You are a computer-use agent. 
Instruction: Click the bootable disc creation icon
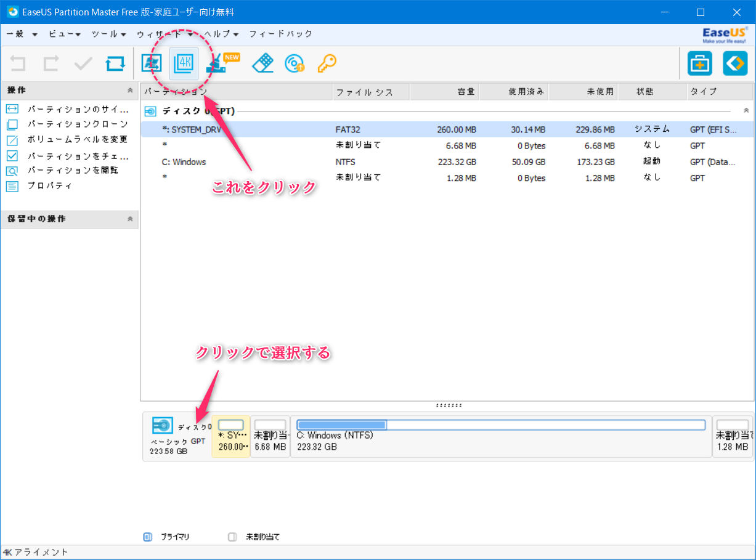point(294,63)
